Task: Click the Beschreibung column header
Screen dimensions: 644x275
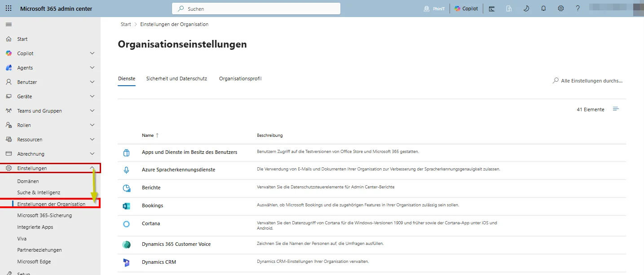Action: (x=269, y=135)
